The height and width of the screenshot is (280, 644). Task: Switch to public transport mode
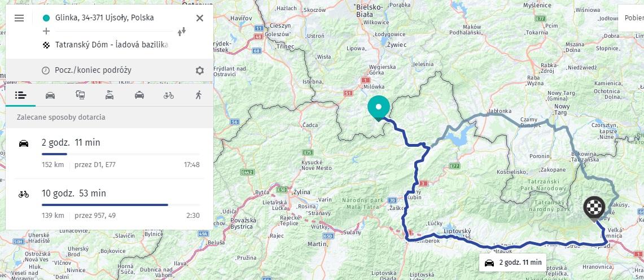point(80,95)
